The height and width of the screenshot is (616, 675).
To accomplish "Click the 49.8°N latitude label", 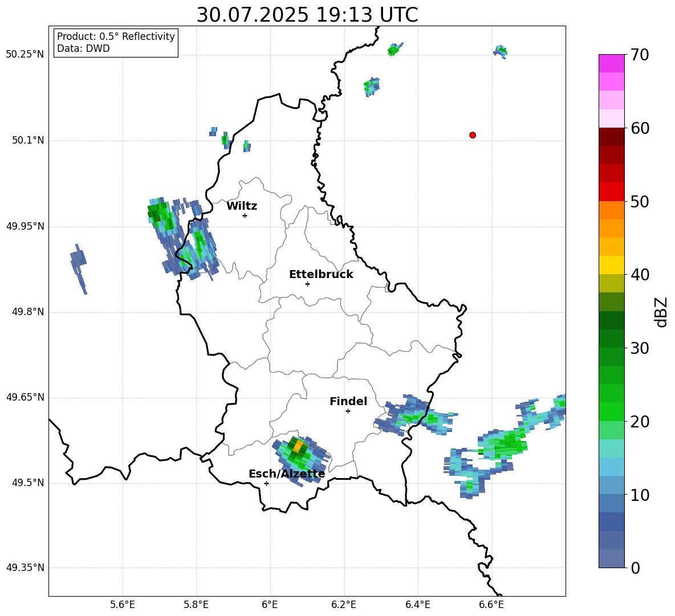I will coord(28,312).
